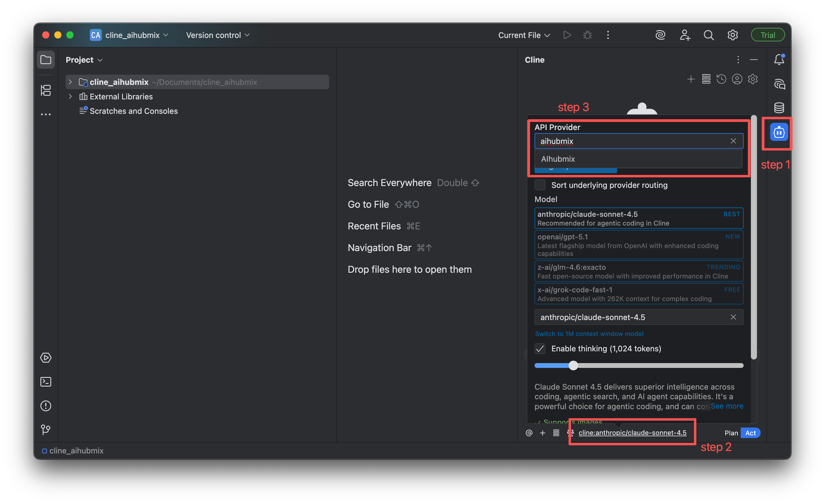Open the Terminal tool window
The width and height of the screenshot is (825, 504).
pos(46,382)
